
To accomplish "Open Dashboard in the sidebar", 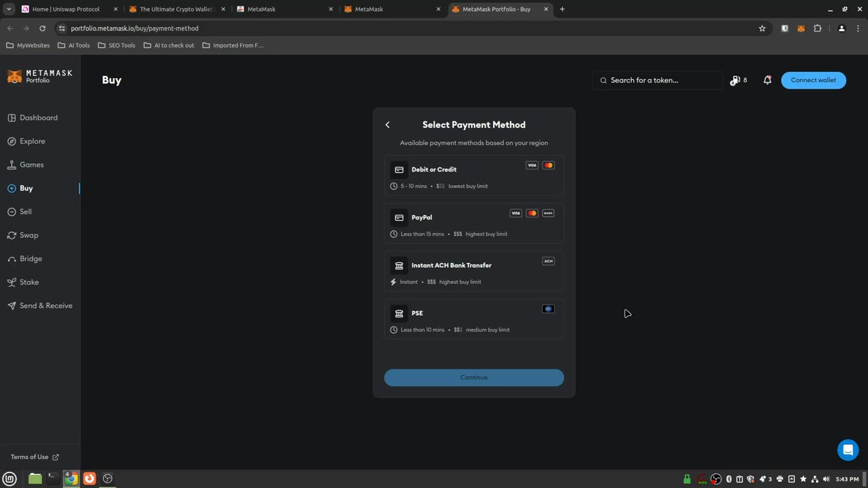I will (x=33, y=118).
